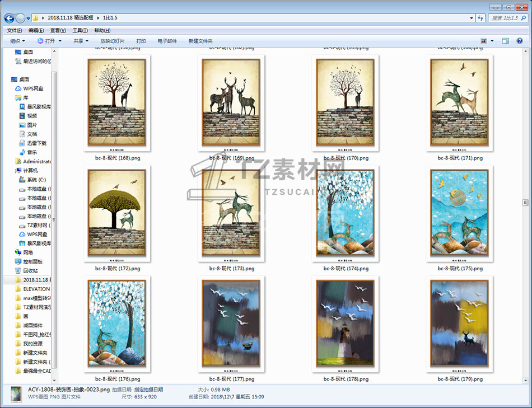Open the ELEVATION folder in the sidebar tree
This screenshot has height=408, width=532.
tap(36, 289)
